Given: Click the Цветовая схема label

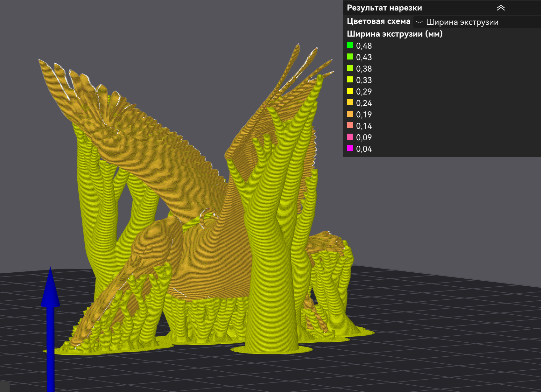Looking at the screenshot, I should (x=378, y=21).
